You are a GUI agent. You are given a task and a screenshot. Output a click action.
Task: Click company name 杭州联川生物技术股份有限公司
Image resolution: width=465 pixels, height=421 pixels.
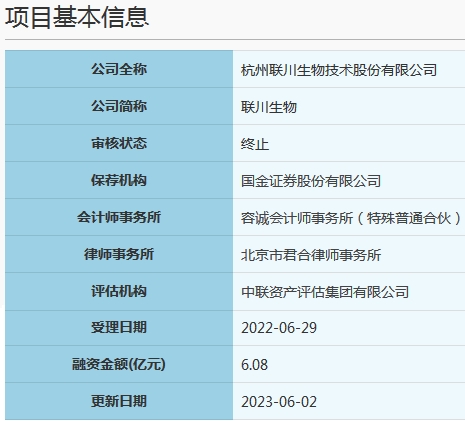(339, 70)
